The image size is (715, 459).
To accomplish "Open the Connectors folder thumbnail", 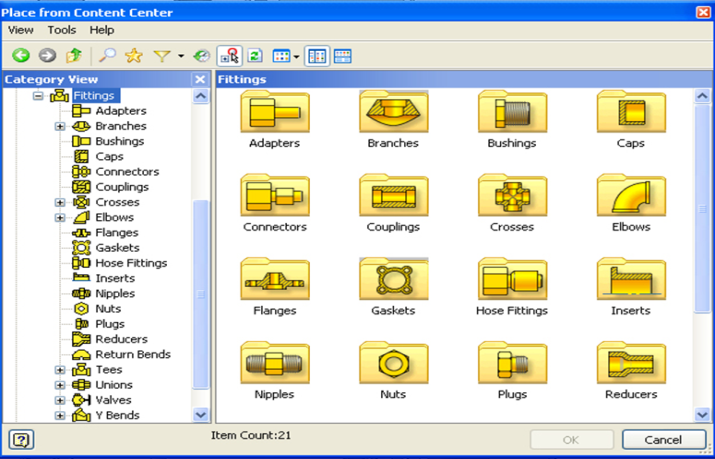I will [x=275, y=195].
